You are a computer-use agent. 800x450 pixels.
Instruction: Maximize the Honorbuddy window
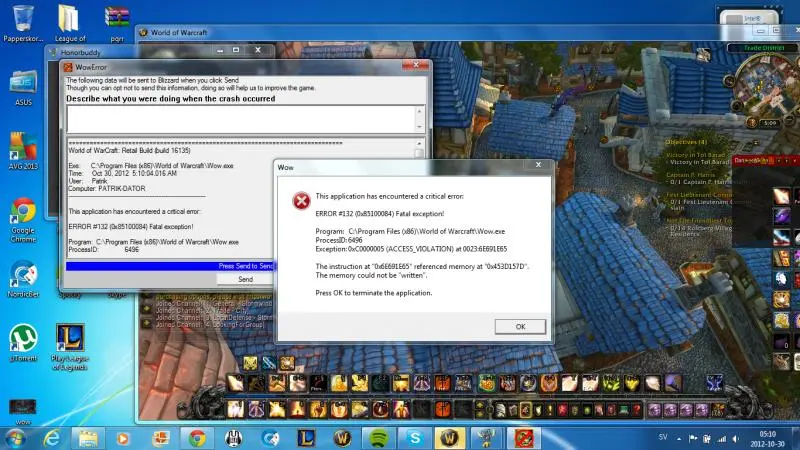pyautogui.click(x=236, y=50)
